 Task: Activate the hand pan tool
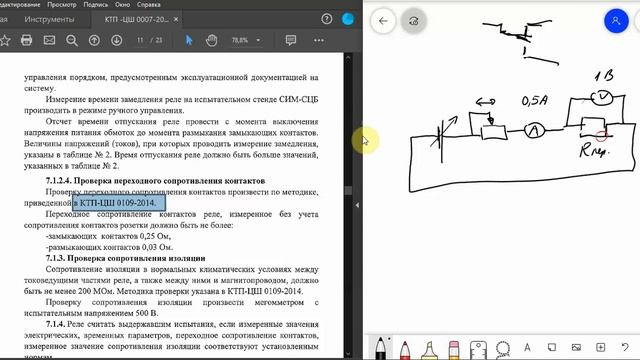click(x=211, y=40)
